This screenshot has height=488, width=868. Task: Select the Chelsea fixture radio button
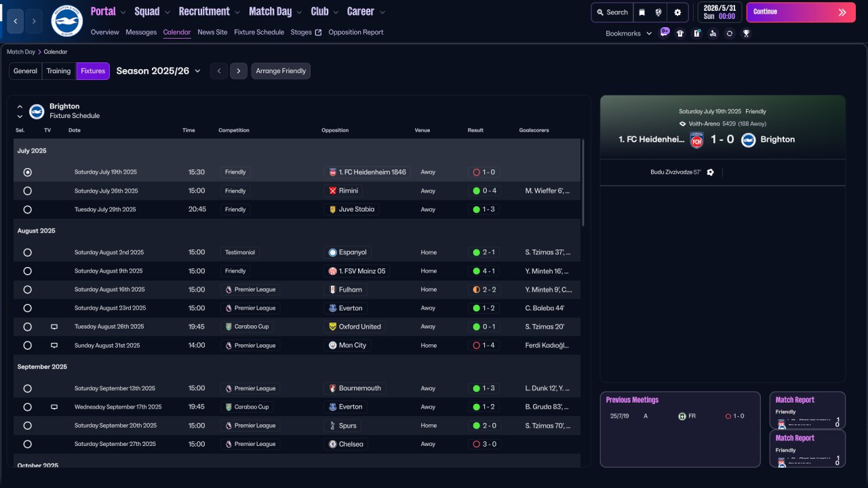(x=27, y=444)
